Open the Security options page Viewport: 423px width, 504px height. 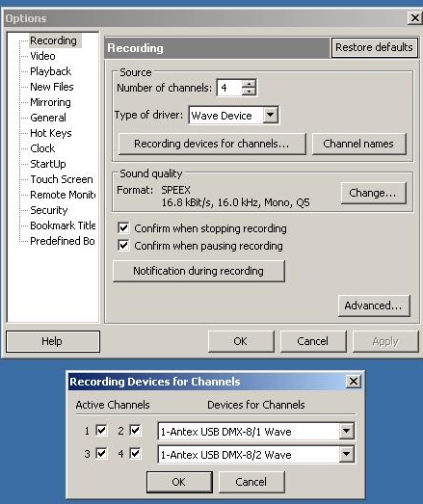coord(49,210)
